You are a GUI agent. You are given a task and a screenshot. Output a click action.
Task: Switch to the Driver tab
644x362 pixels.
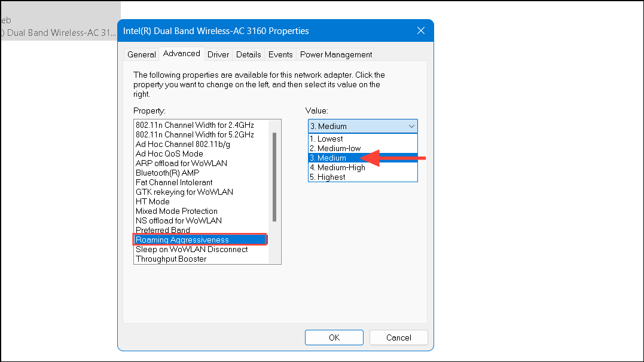(x=218, y=54)
